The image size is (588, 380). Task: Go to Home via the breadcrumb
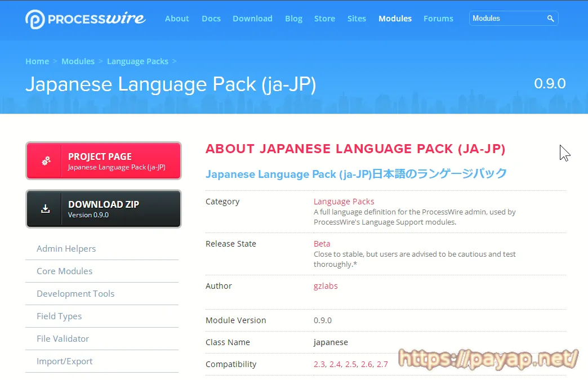tap(37, 61)
